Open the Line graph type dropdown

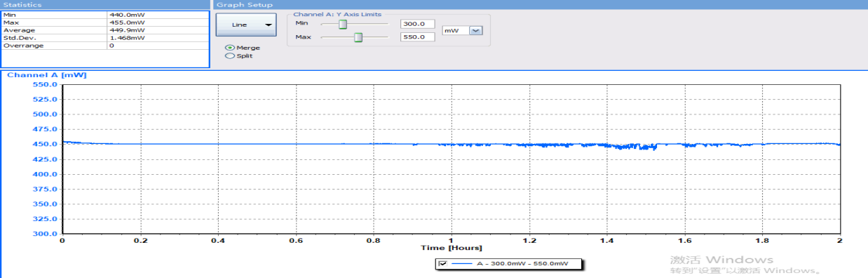pyautogui.click(x=246, y=25)
